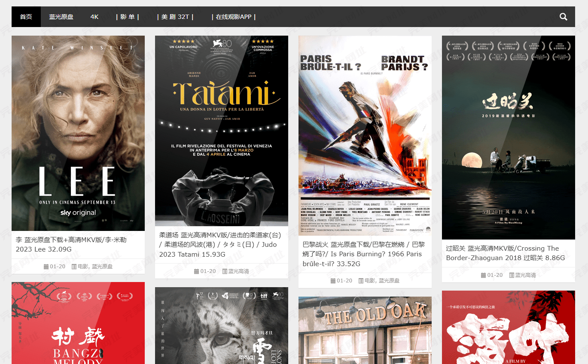Click the 电影 category on the Lee card

83,267
